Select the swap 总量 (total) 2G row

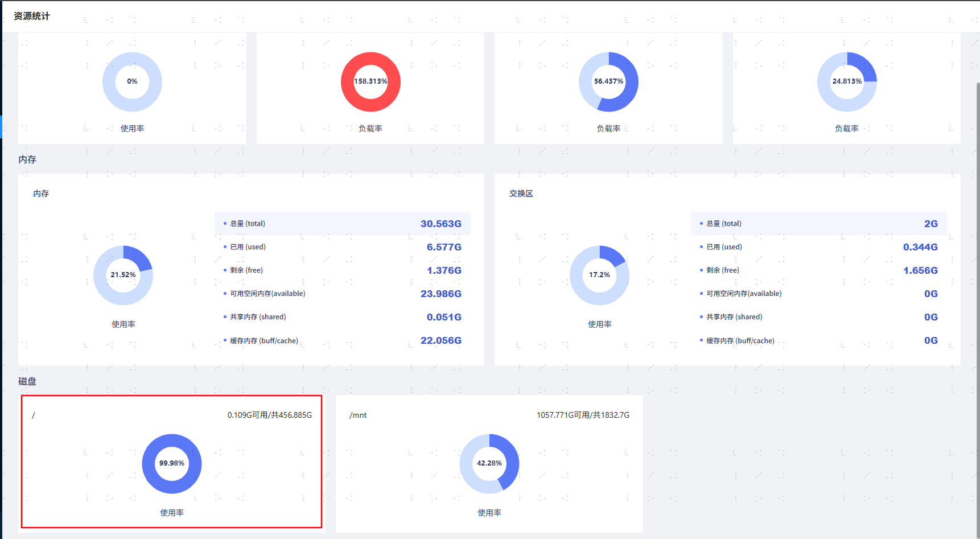pyautogui.click(x=819, y=224)
